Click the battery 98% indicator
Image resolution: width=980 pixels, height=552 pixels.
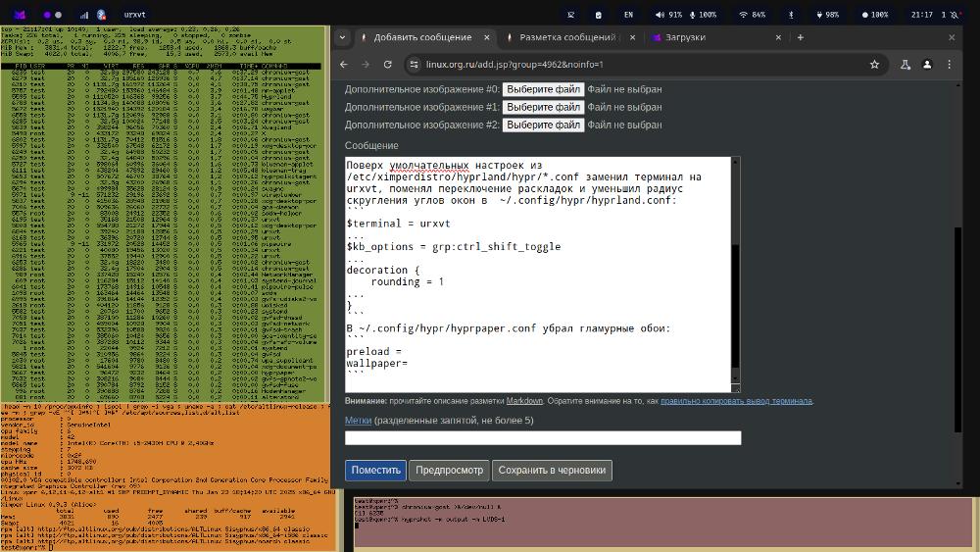click(x=827, y=15)
